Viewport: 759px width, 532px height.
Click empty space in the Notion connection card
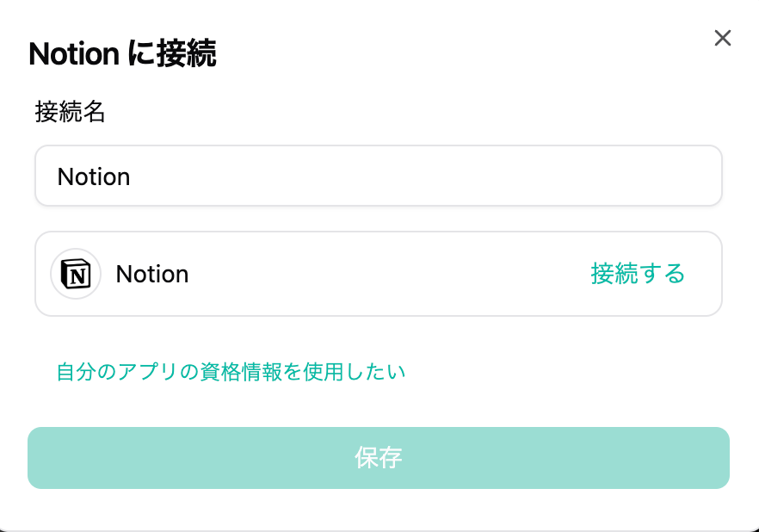(x=387, y=274)
